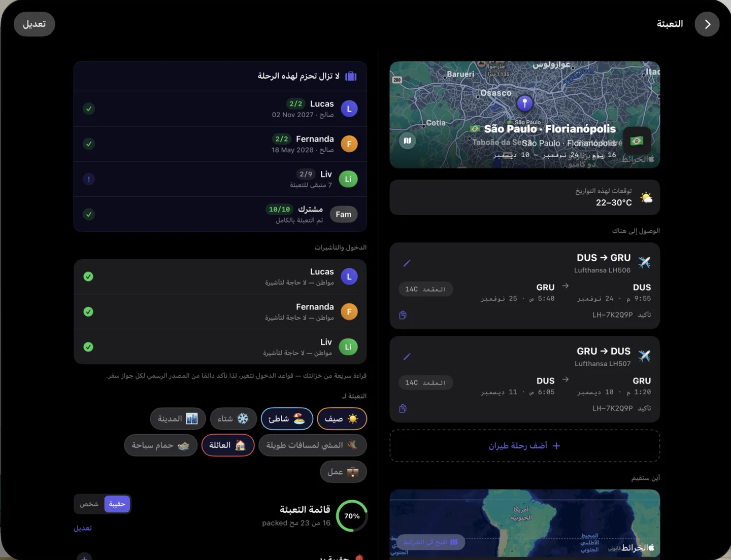The image size is (731, 560).
Task: Edit the DUS → GRU flight with the pencil icon
Action: [x=407, y=263]
